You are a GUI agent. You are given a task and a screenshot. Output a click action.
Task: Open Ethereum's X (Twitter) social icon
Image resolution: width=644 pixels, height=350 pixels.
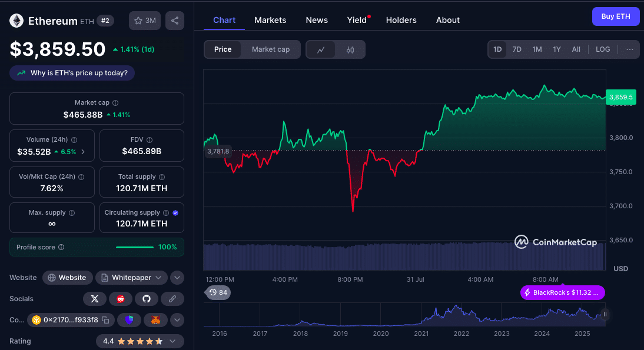click(95, 299)
